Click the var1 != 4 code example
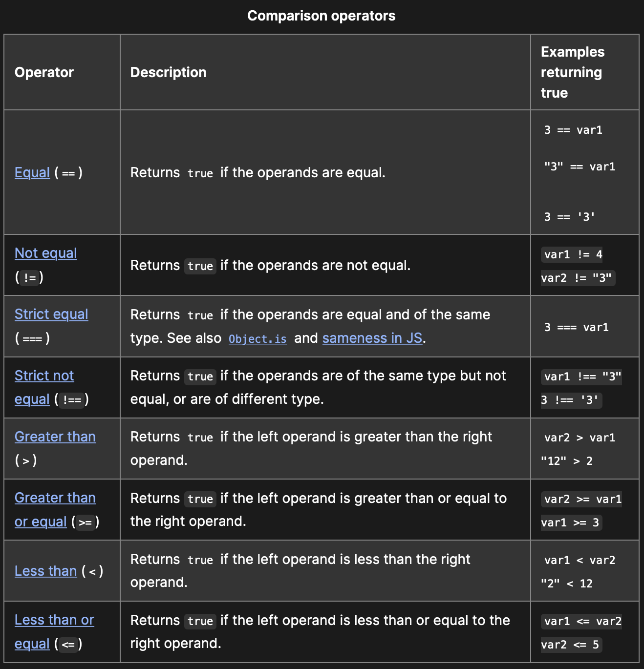Screen dimensions: 644x669 pos(573,254)
